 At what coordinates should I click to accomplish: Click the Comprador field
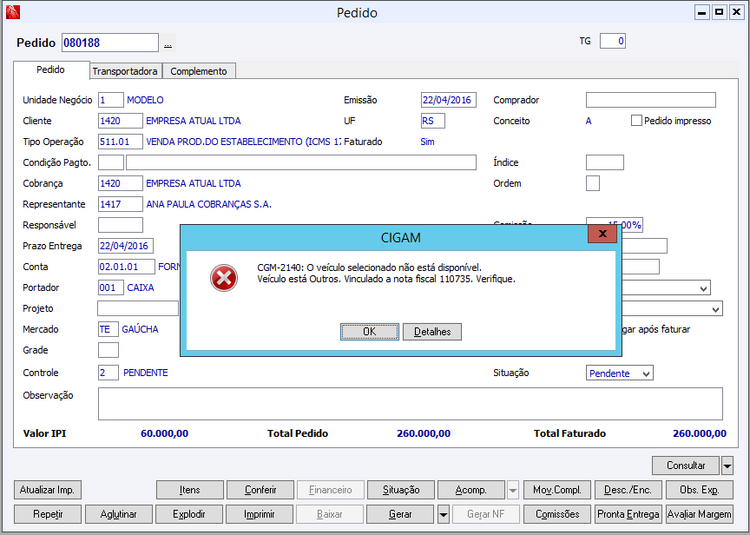(651, 100)
